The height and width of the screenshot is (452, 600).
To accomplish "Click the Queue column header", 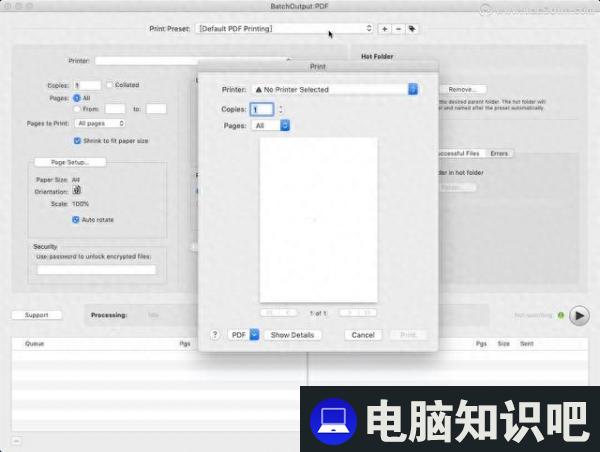I will [34, 344].
